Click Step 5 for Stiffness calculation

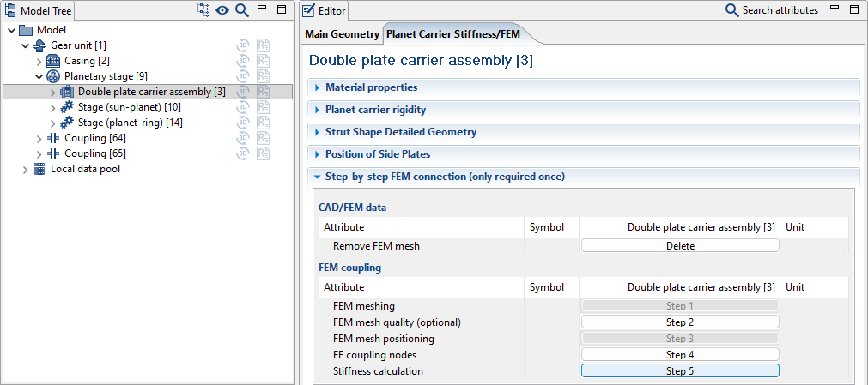tap(680, 370)
